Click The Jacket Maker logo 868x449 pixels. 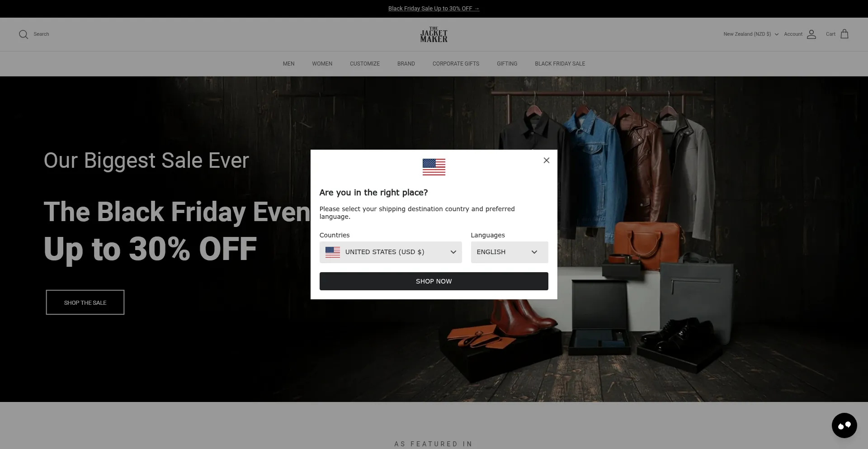(x=434, y=34)
